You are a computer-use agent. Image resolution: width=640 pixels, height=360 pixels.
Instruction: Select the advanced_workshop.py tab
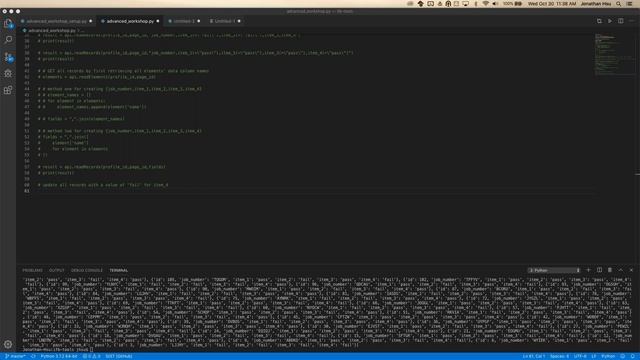click(130, 21)
